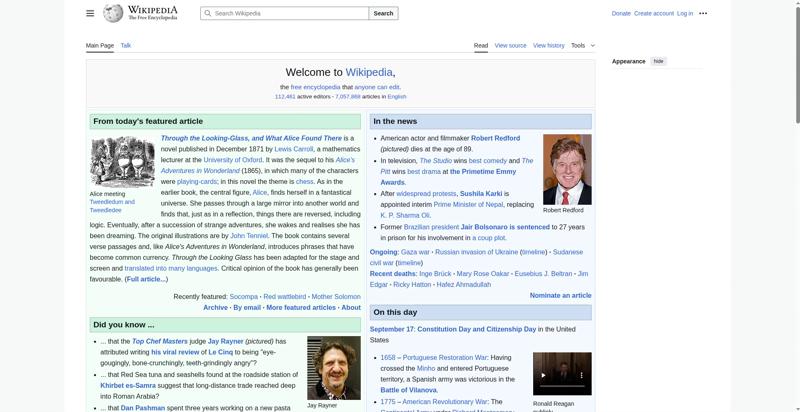Open the Alice and Tweedledum illustration
Viewport: 800px width, 412px height.
[x=122, y=162]
